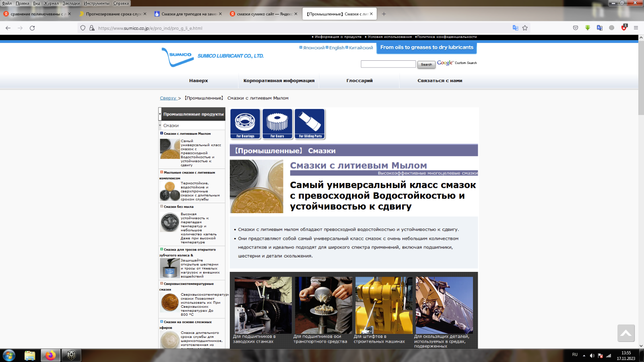Click the RU language indicator in tray

575,355
